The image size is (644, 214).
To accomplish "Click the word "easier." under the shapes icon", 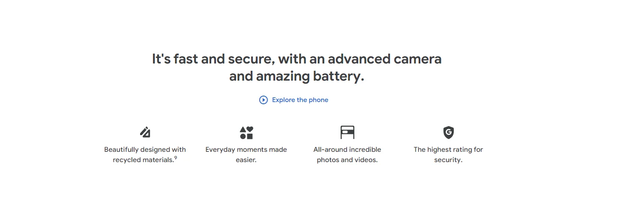I will 246,160.
